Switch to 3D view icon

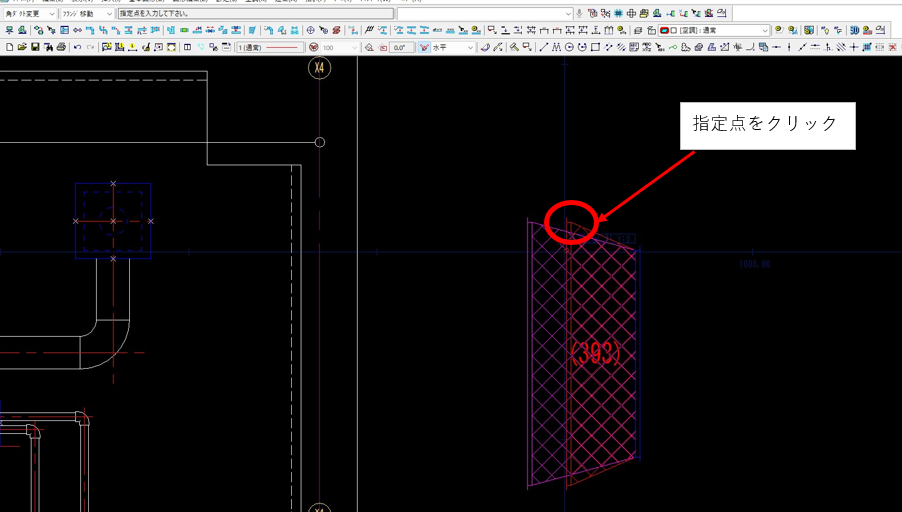tap(854, 30)
